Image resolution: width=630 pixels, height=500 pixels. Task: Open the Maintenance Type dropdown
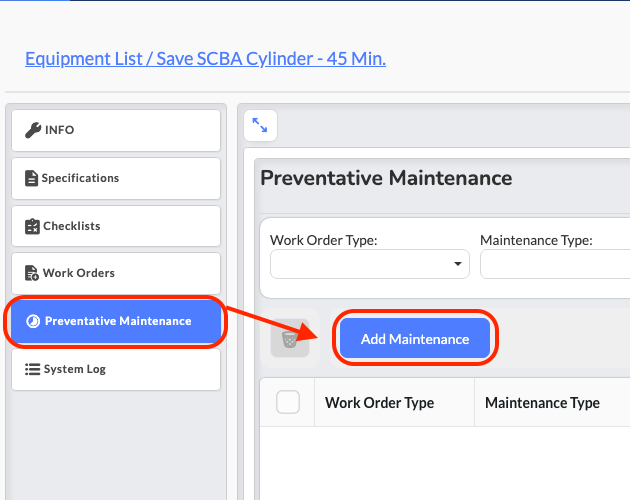pyautogui.click(x=554, y=264)
